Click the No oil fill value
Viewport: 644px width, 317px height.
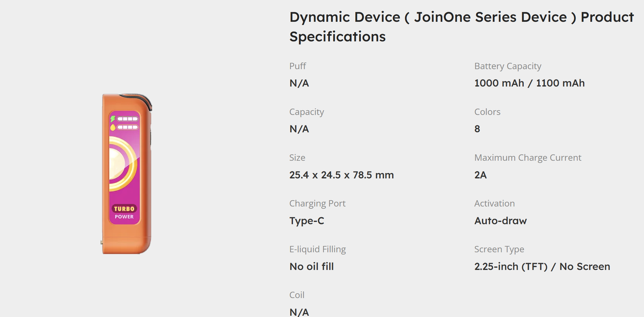311,266
